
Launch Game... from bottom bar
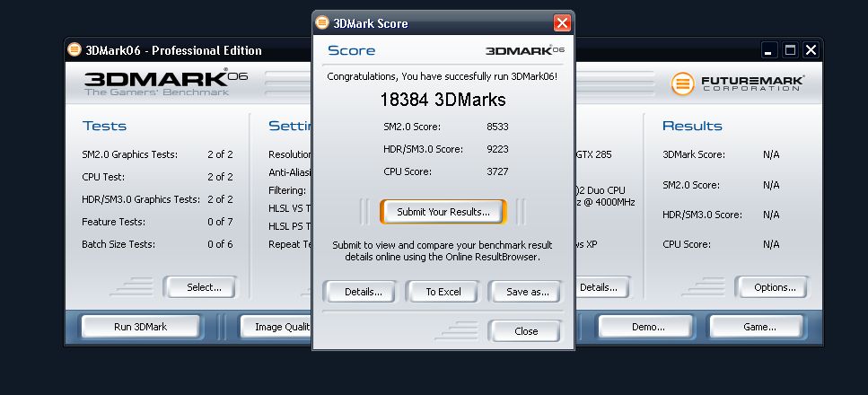(757, 327)
